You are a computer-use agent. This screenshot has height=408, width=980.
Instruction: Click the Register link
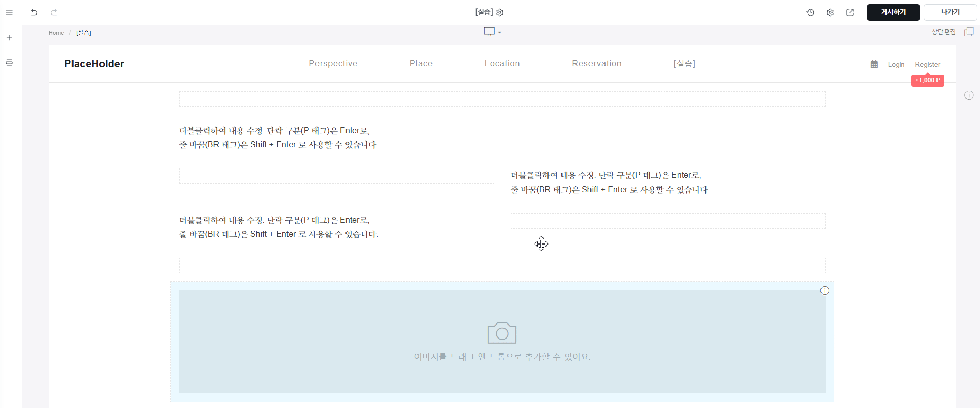click(x=927, y=64)
